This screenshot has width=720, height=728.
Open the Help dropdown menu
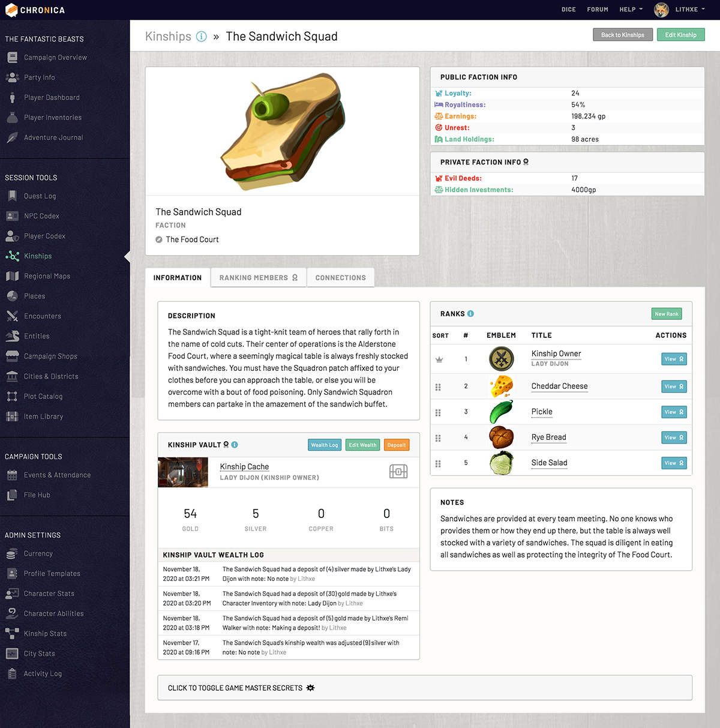(631, 10)
